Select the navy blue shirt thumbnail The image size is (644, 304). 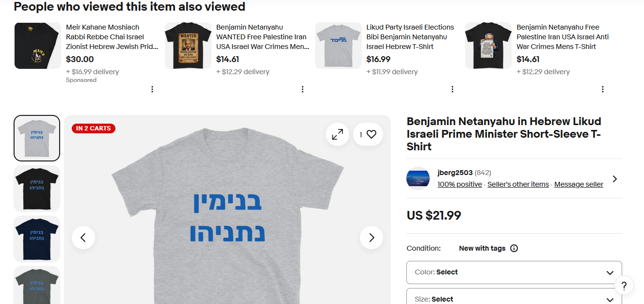[x=37, y=239]
